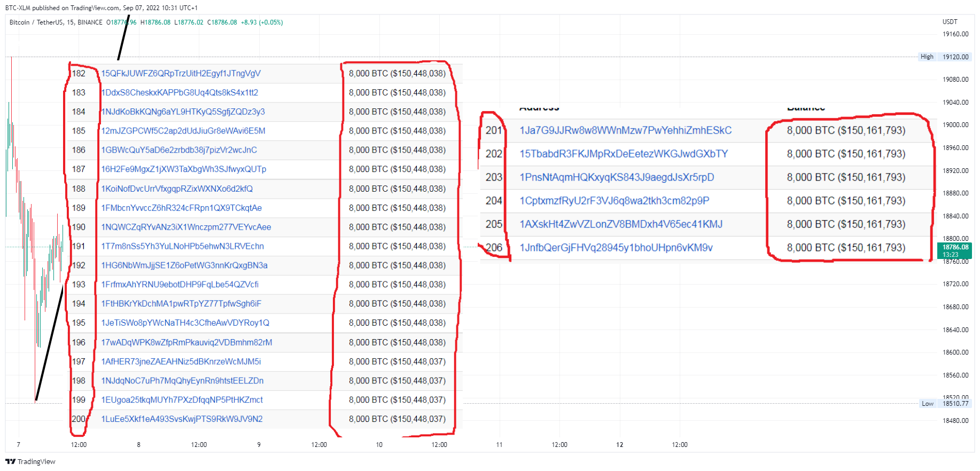Select balance cell of row 200

(x=397, y=419)
